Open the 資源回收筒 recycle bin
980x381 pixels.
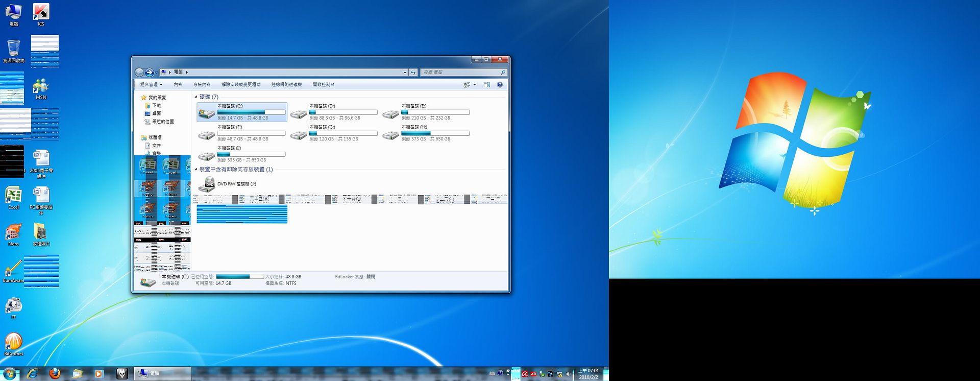(x=14, y=52)
